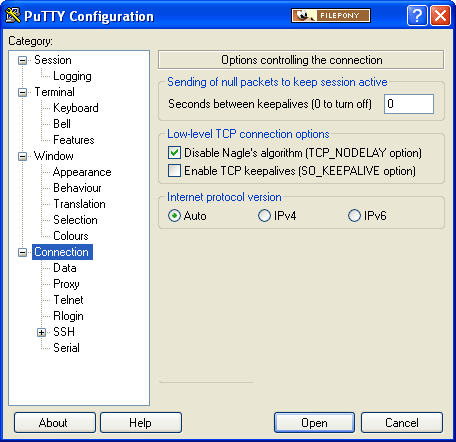456x442 pixels.
Task: Click the Help button at bottom
Action: click(141, 423)
